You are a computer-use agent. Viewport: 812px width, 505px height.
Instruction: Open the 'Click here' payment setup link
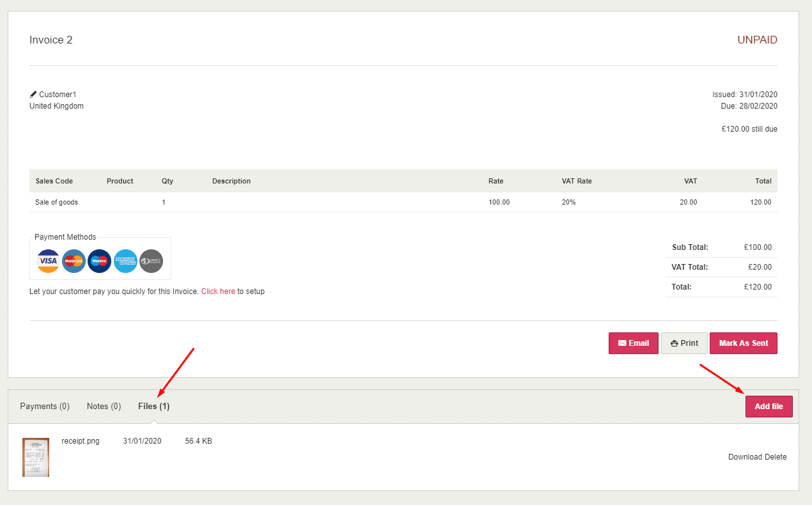[x=218, y=291]
